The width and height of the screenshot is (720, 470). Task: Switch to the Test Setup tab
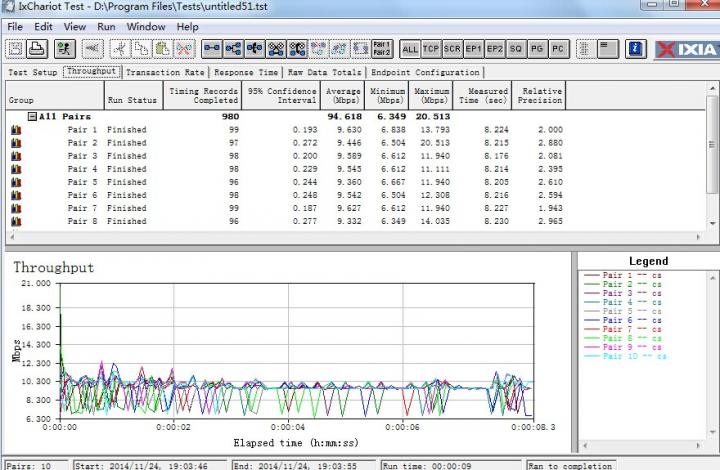tap(33, 72)
